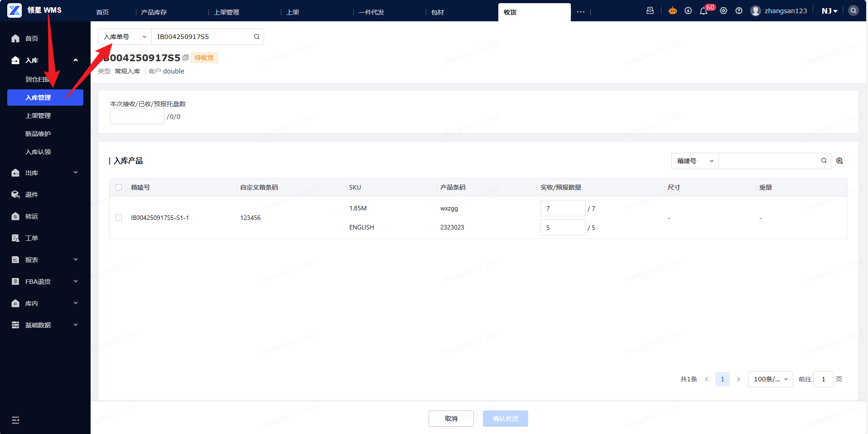Click the 出库 outbound icon in sidebar
Screen dimensions: 868x434
[x=15, y=173]
